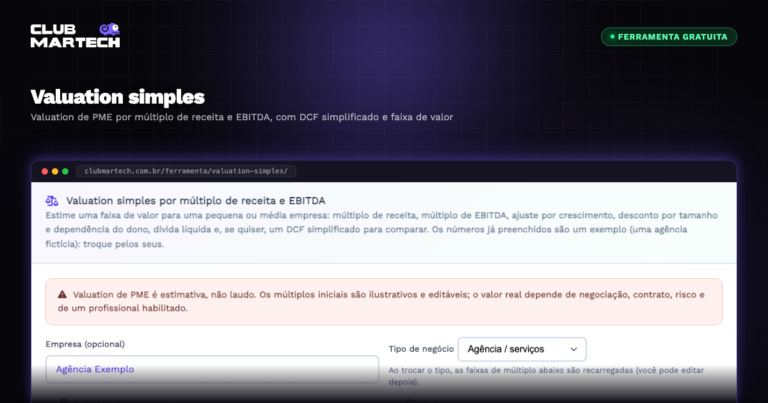Image resolution: width=768 pixels, height=403 pixels.
Task: Click the Ferramenta Gratuita badge
Action: (669, 37)
